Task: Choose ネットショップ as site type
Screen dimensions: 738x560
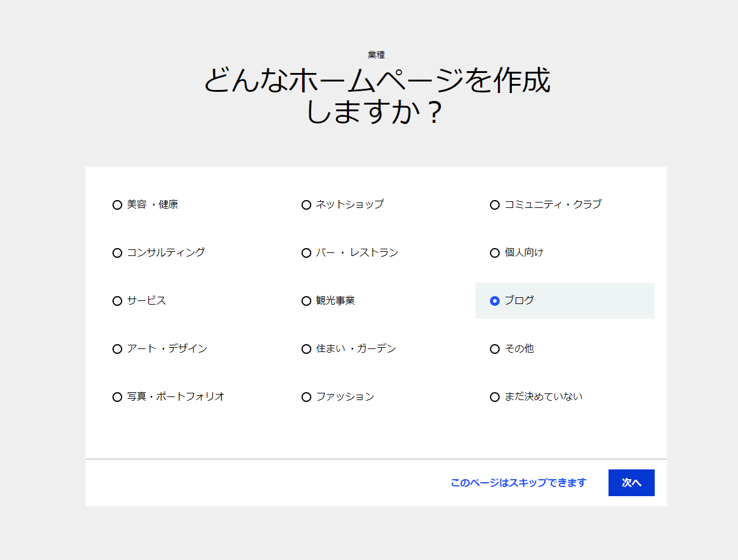Action: pyautogui.click(x=306, y=205)
